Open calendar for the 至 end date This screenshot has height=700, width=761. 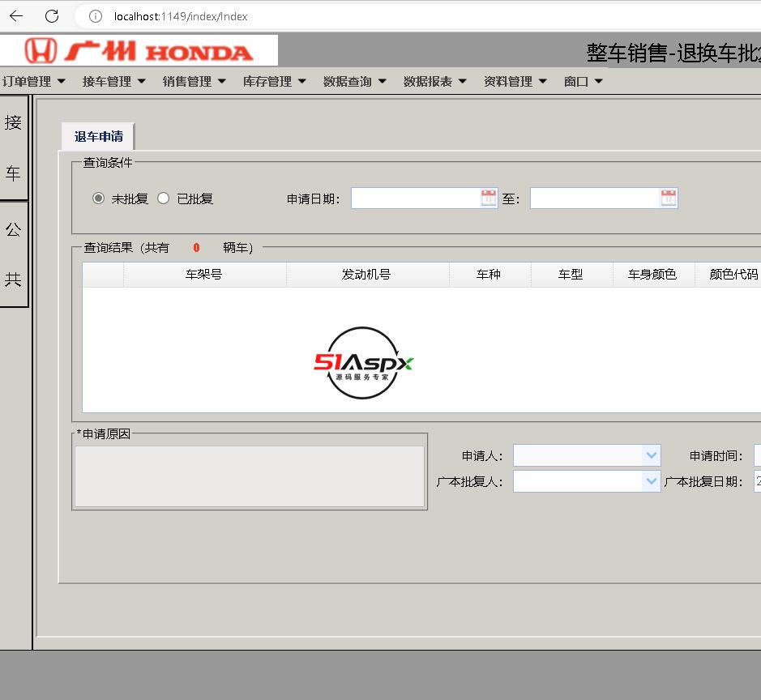tap(669, 198)
